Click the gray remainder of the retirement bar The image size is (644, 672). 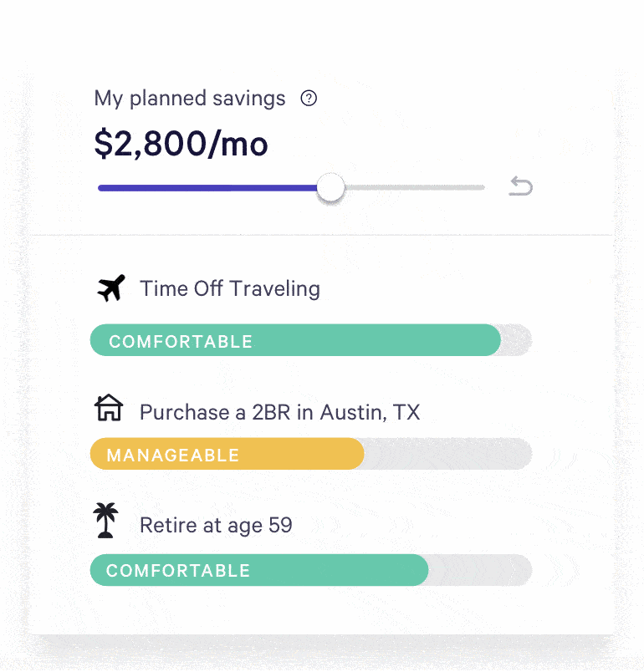[x=479, y=570]
